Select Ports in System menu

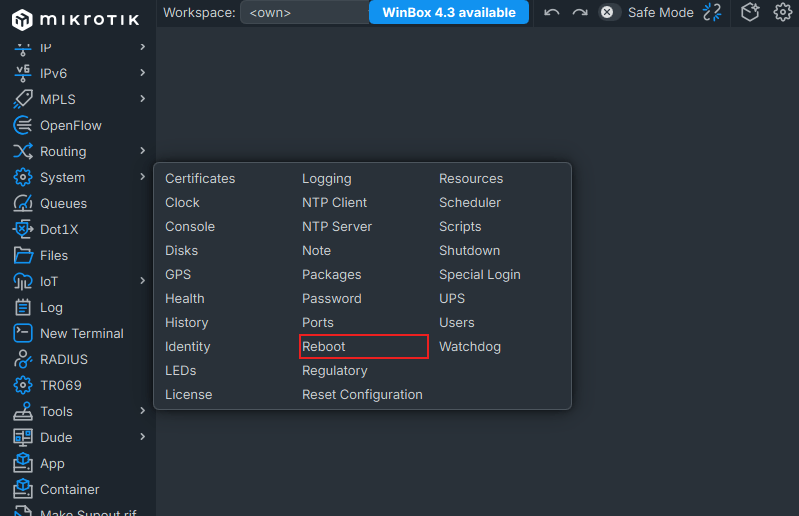click(317, 323)
